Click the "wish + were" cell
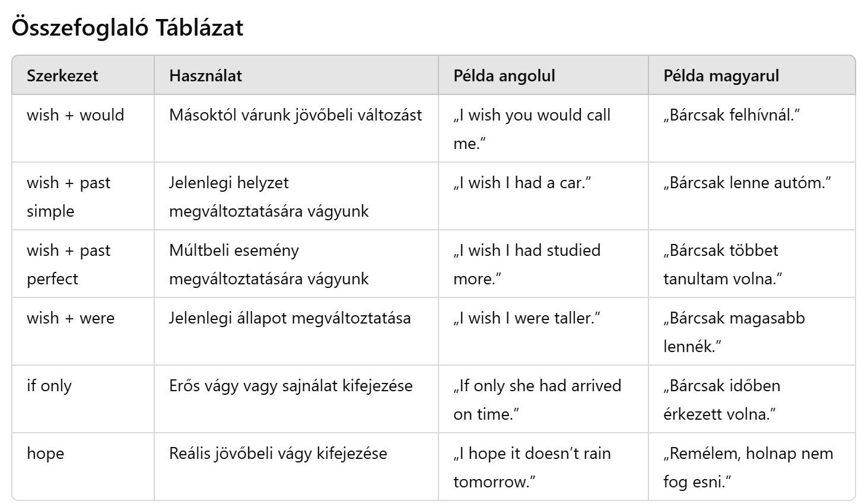The image size is (868, 504). coord(71,318)
